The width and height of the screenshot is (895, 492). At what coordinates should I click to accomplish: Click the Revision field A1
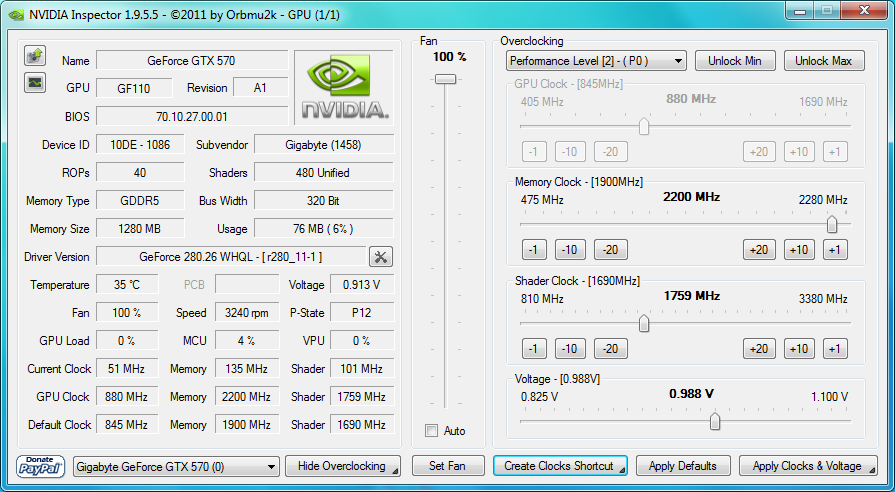point(260,88)
